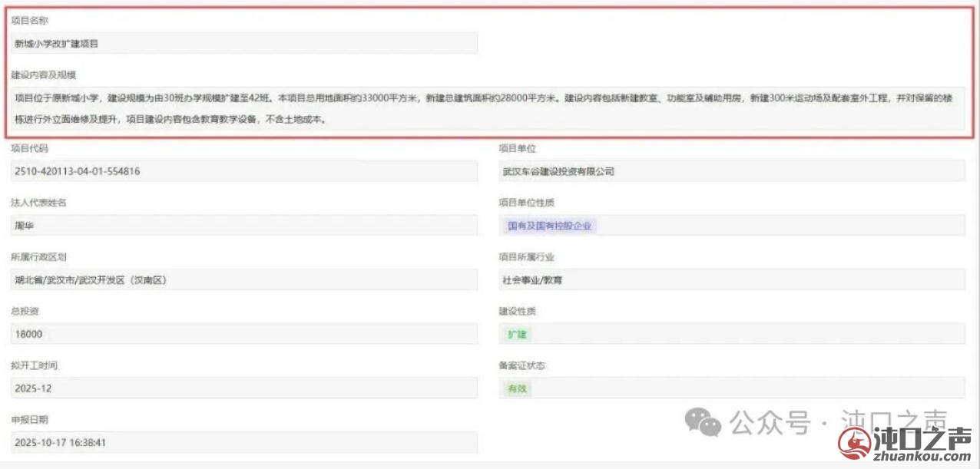
Task: Open the 拟开工时间 field showing 2025-12
Action: [x=244, y=388]
